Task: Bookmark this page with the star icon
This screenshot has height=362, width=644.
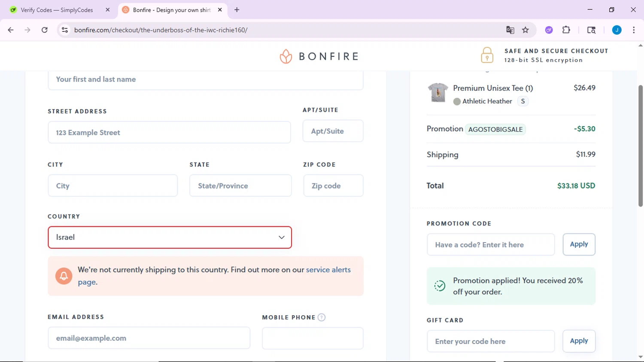Action: [x=526, y=30]
